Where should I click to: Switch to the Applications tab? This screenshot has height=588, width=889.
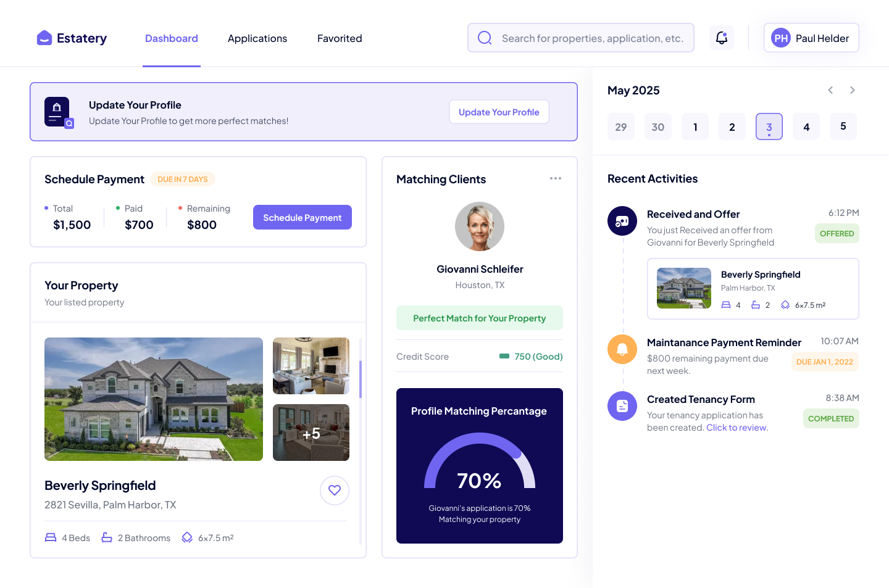tap(257, 38)
